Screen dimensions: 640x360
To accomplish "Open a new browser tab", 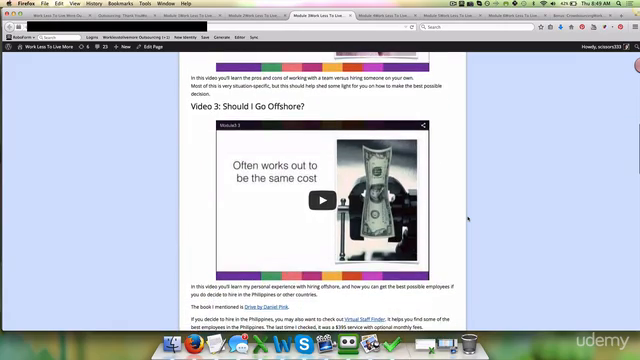I will click(x=621, y=16).
